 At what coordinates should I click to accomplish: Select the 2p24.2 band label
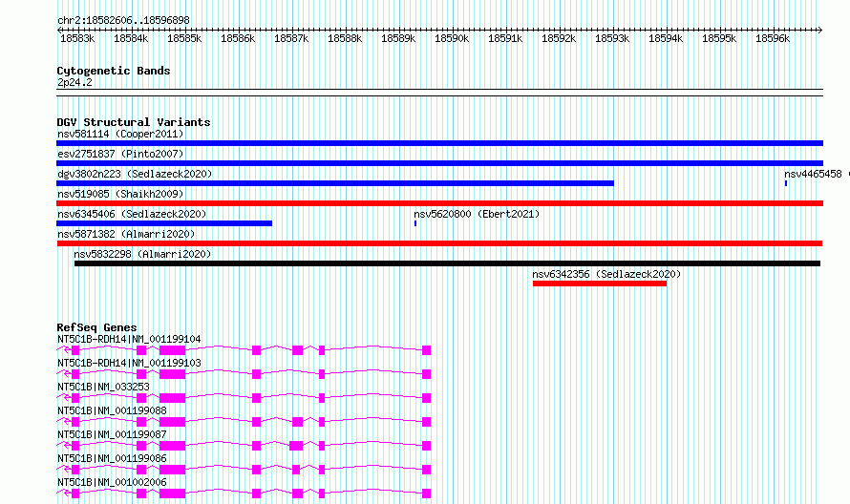[74, 82]
